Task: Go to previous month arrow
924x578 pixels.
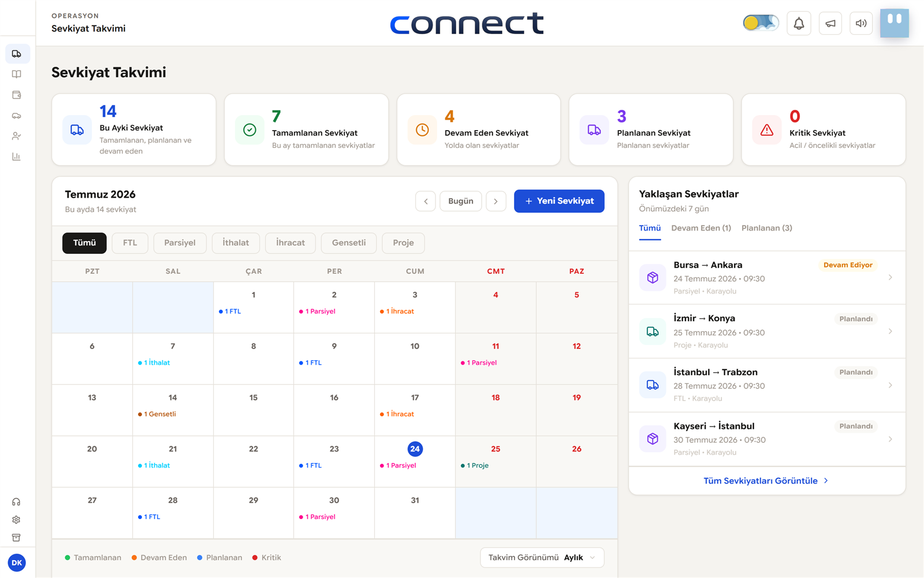Action: point(426,201)
